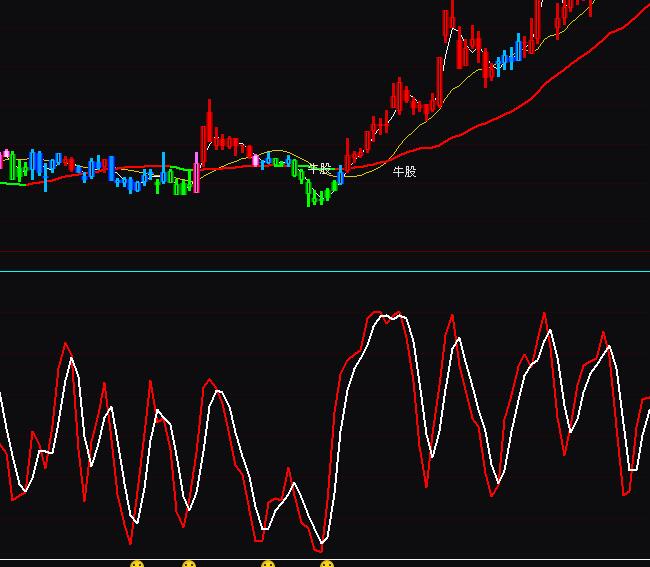Click the dark red horizontal line under the price chart
Image resolution: width=650 pixels, height=567 pixels.
click(x=325, y=250)
